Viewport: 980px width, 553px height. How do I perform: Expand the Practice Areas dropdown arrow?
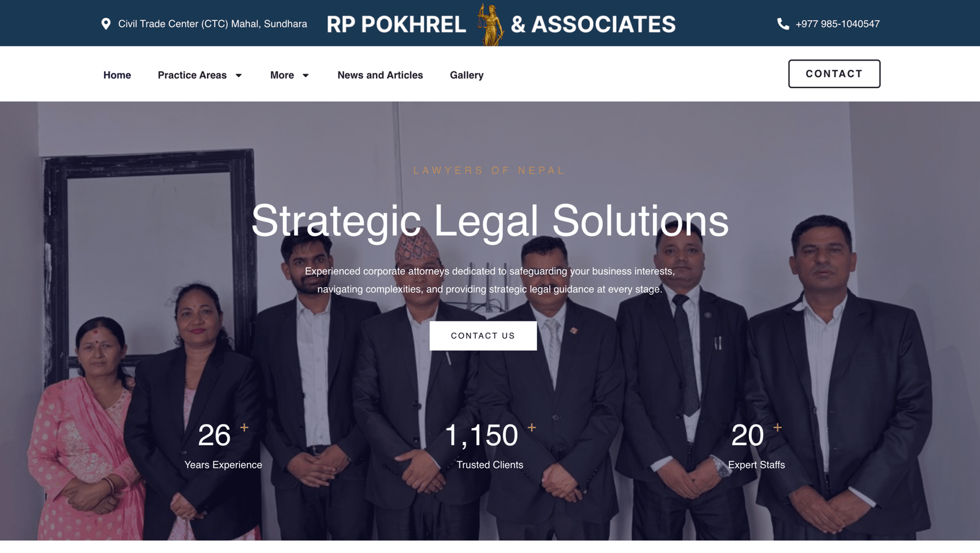point(239,75)
